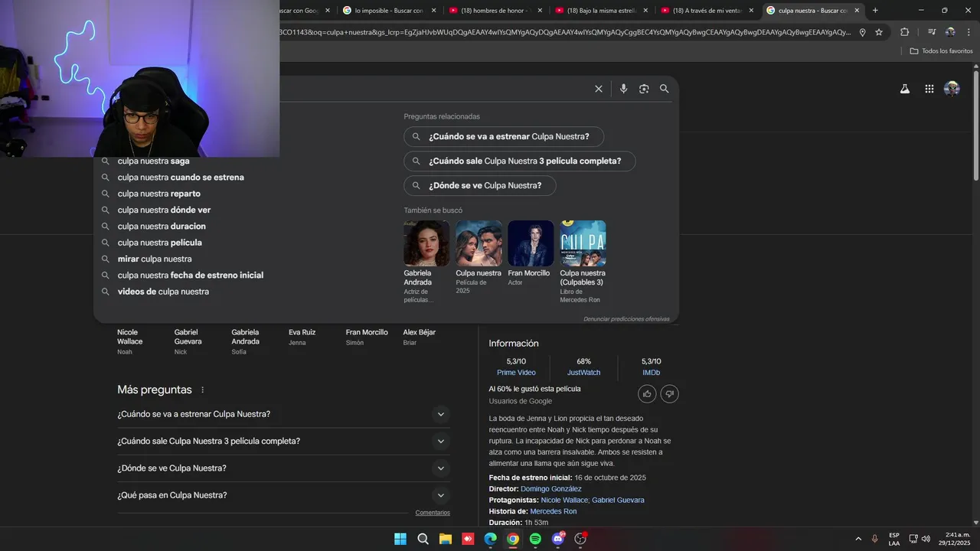Open Windows taskbar search
Viewport: 980px width, 551px height.
(423, 539)
